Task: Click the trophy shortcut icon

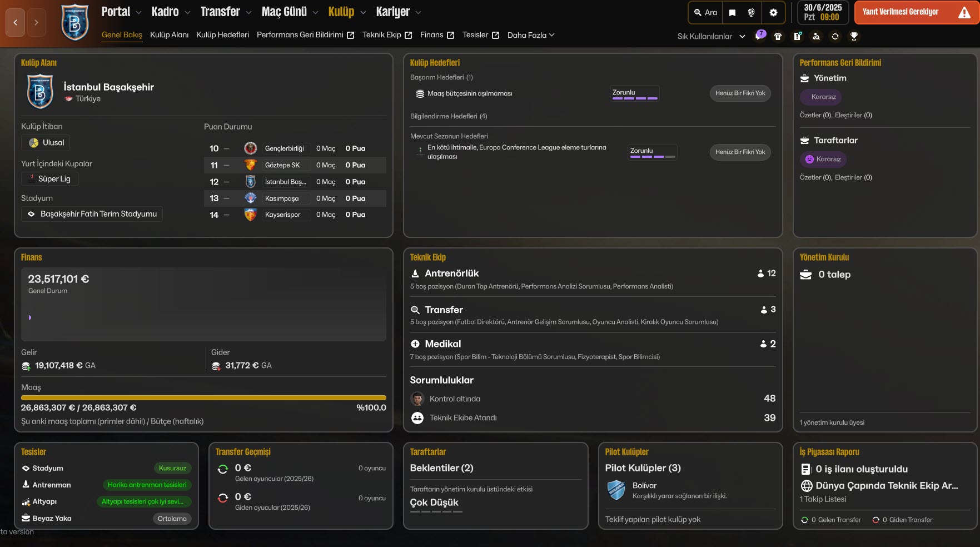Action: click(854, 36)
